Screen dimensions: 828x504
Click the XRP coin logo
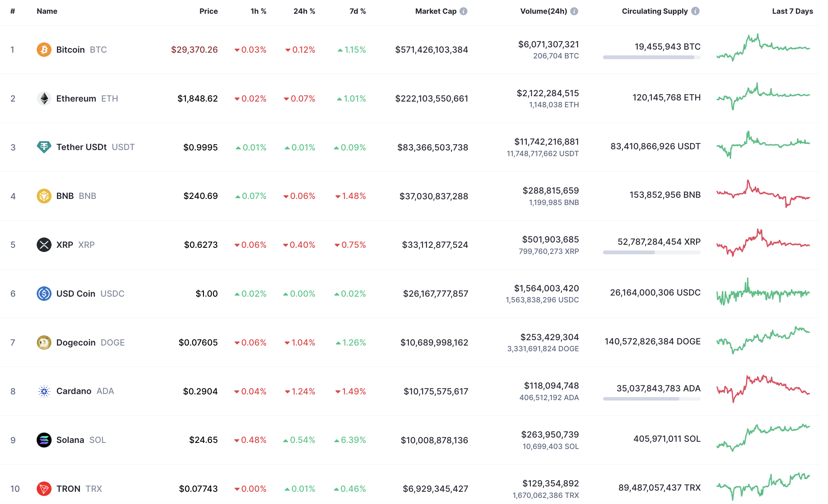coord(44,245)
